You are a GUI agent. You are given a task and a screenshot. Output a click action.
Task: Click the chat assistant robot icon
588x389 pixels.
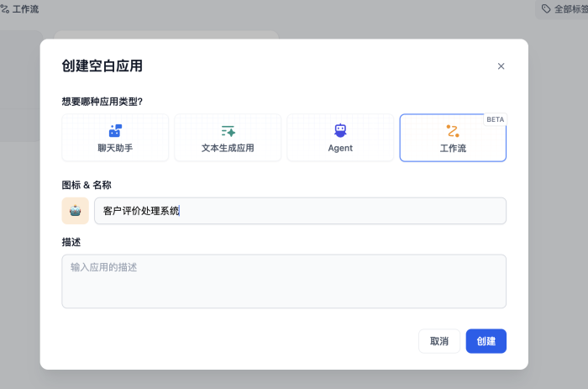click(115, 130)
